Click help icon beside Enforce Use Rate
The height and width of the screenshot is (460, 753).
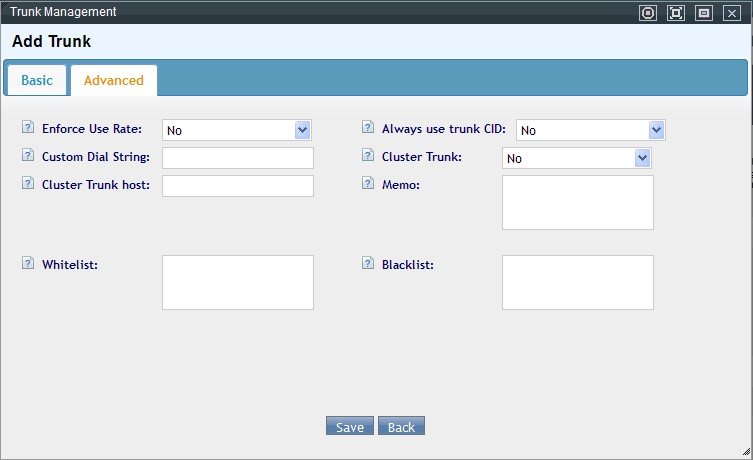(x=27, y=128)
